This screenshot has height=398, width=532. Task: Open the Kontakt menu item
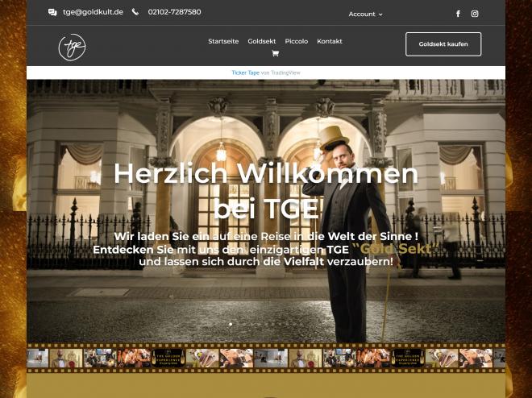(330, 41)
